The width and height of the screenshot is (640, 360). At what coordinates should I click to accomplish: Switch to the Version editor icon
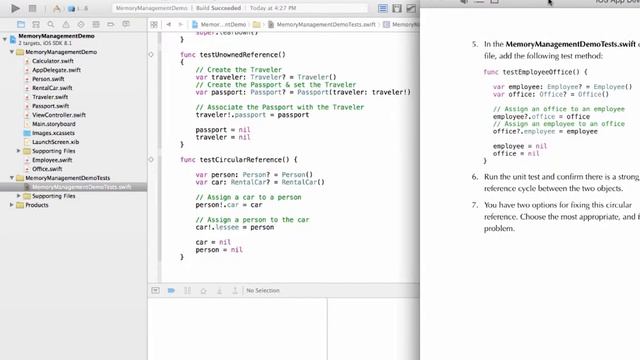tap(411, 8)
